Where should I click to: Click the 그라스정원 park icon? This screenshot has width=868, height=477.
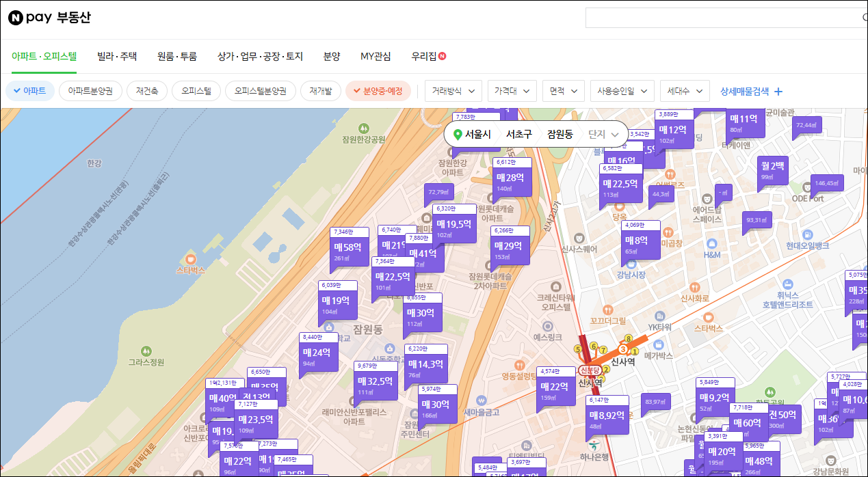click(x=145, y=351)
